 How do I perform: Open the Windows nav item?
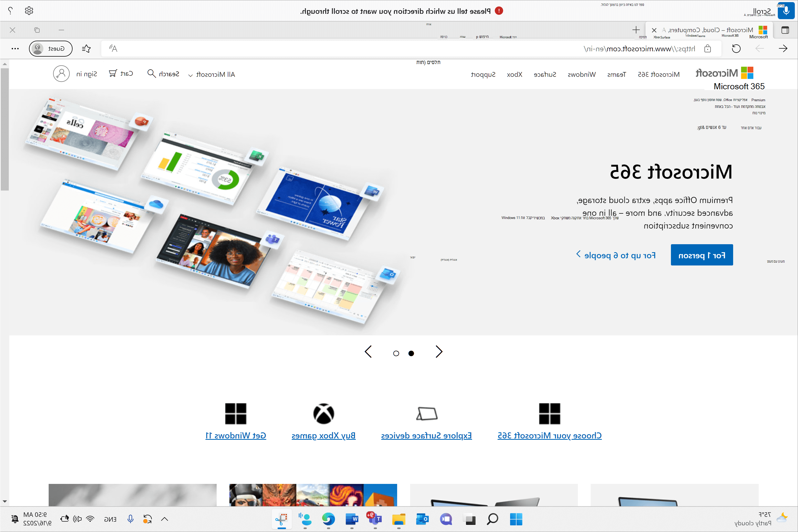pyautogui.click(x=581, y=74)
